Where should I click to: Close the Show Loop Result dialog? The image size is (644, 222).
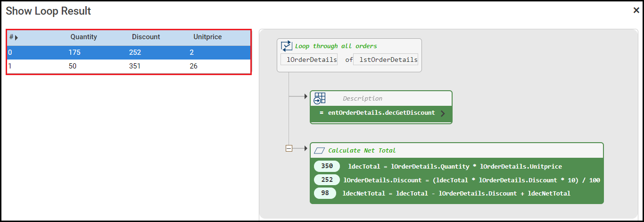tap(636, 10)
